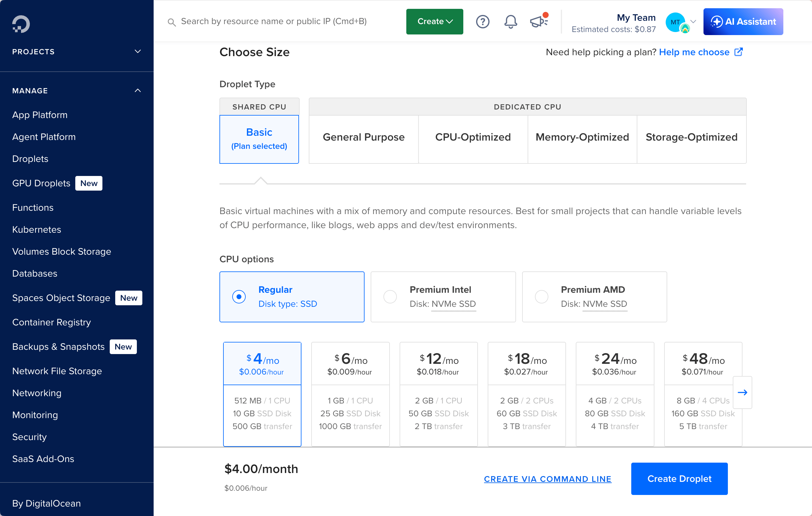Open Backups & Snapshots
Screen dimensions: 812x516
pyautogui.click(x=58, y=346)
